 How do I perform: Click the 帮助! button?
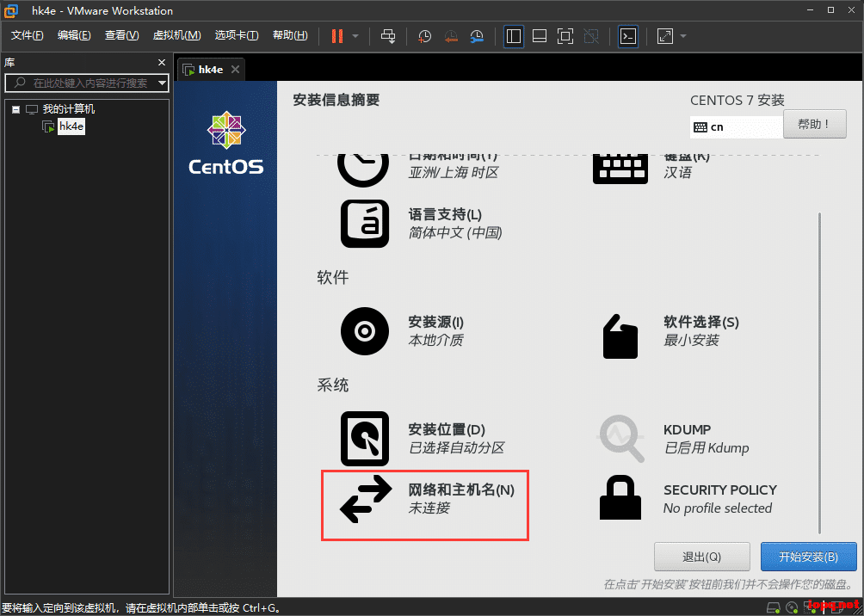[x=814, y=124]
